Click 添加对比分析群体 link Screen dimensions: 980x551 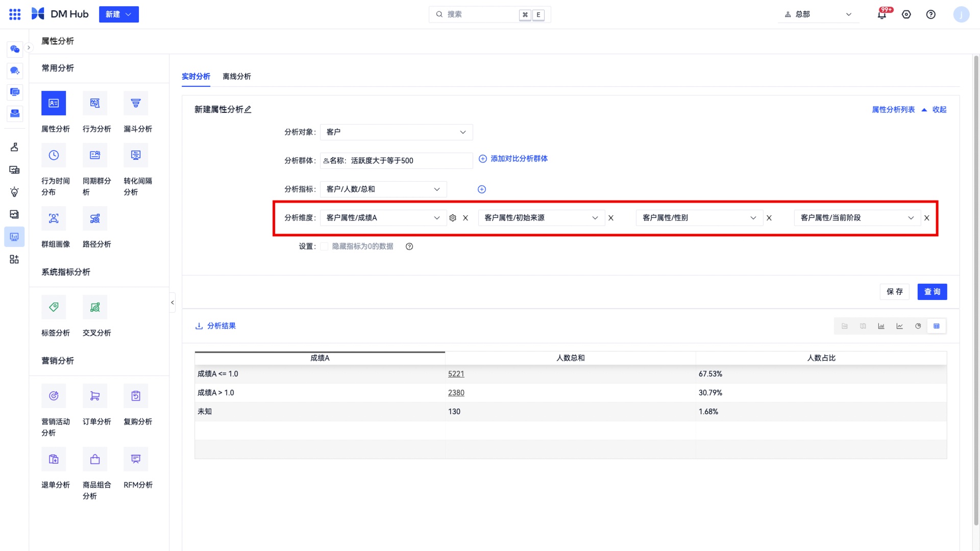(513, 159)
